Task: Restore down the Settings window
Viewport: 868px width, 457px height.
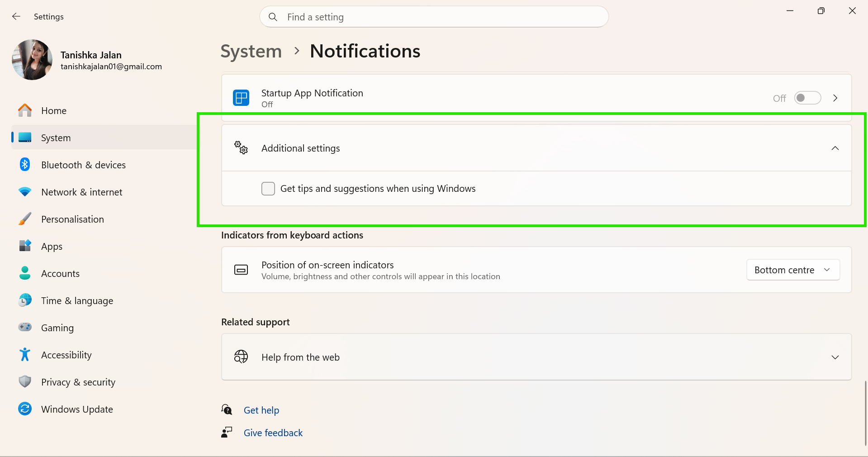Action: (x=821, y=11)
